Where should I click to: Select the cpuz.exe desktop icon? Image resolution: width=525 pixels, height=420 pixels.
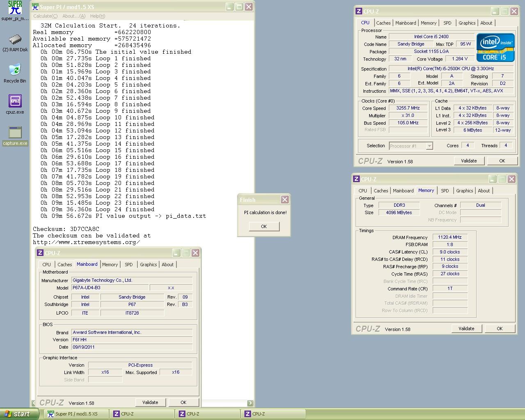click(15, 104)
